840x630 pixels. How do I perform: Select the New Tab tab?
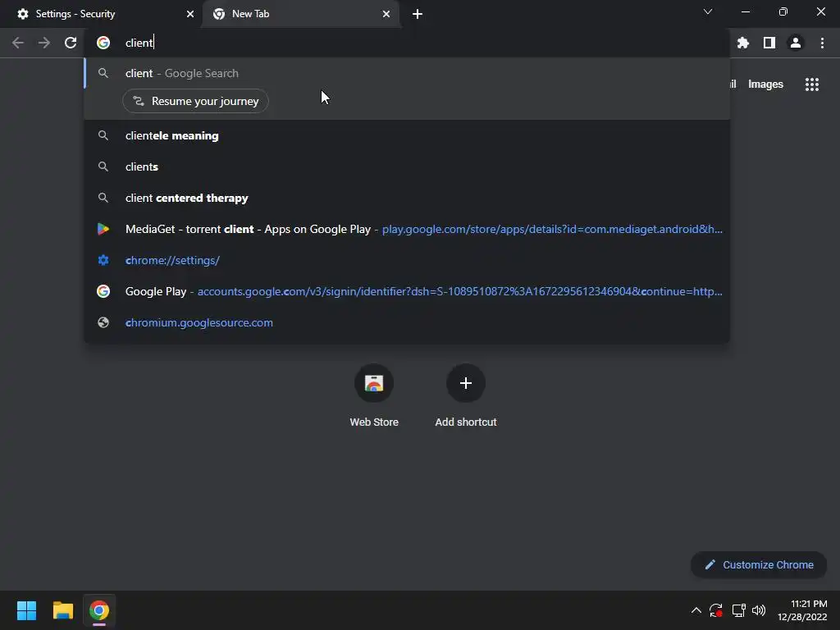tap(300, 14)
